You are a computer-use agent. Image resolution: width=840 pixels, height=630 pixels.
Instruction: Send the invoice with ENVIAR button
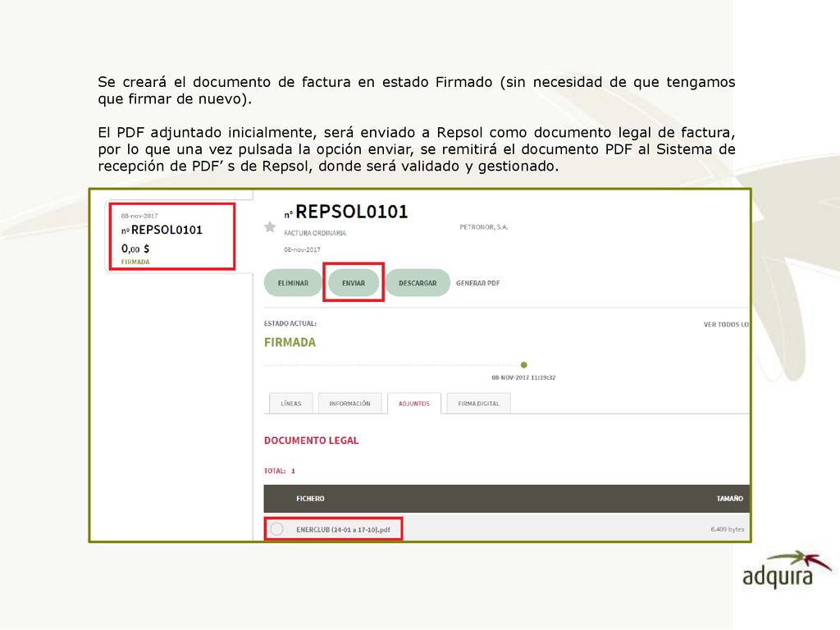point(354,283)
